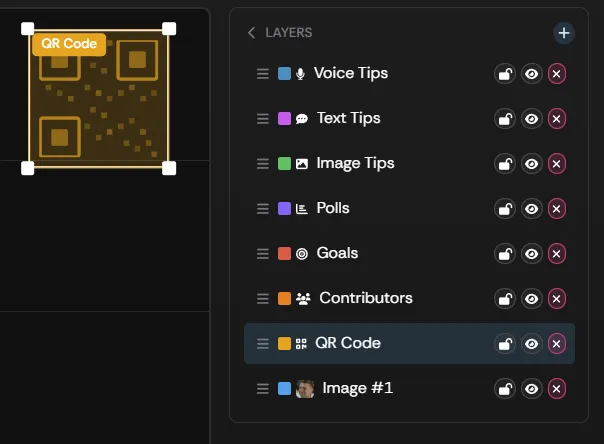Toggle lock on Goals layer
The width and height of the screenshot is (604, 444).
coord(505,254)
